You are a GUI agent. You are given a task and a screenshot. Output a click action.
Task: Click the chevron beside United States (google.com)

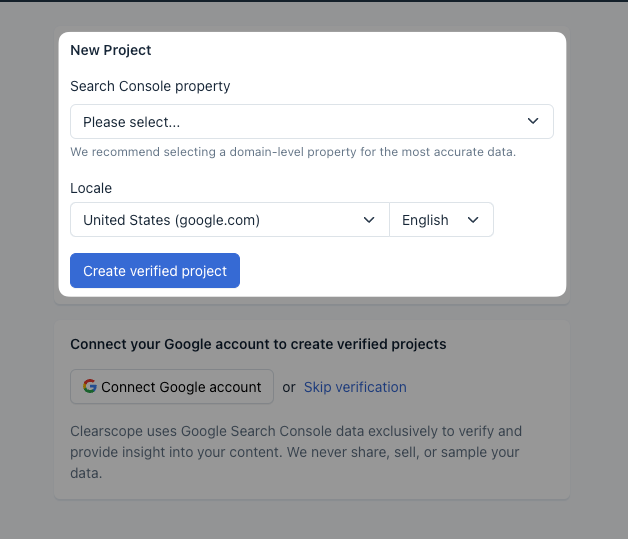point(369,220)
